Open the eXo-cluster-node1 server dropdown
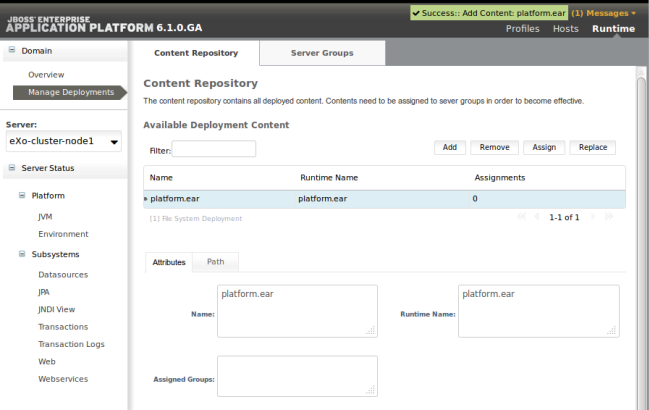Viewport: 650px width, 410px height. pyautogui.click(x=64, y=141)
